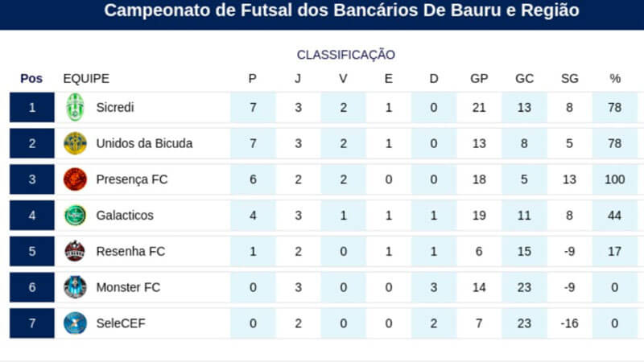Select the SeleCEF blue logo
The height and width of the screenshot is (362, 644).
coord(75,323)
